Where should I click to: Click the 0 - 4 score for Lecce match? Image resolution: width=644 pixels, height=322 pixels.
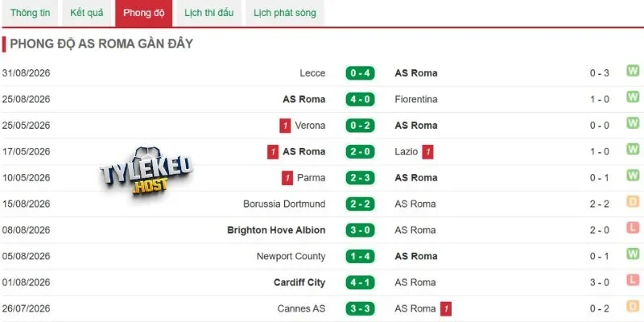click(x=360, y=73)
